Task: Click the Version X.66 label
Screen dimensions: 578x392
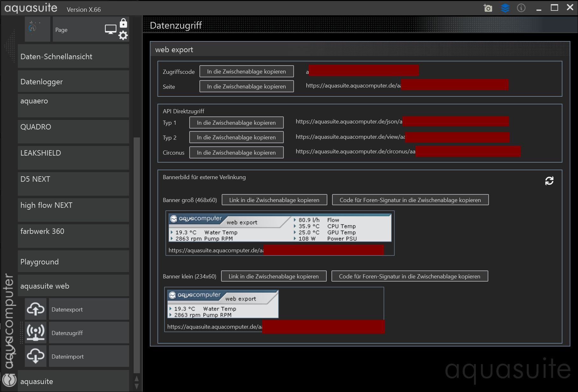Action: pyautogui.click(x=84, y=10)
